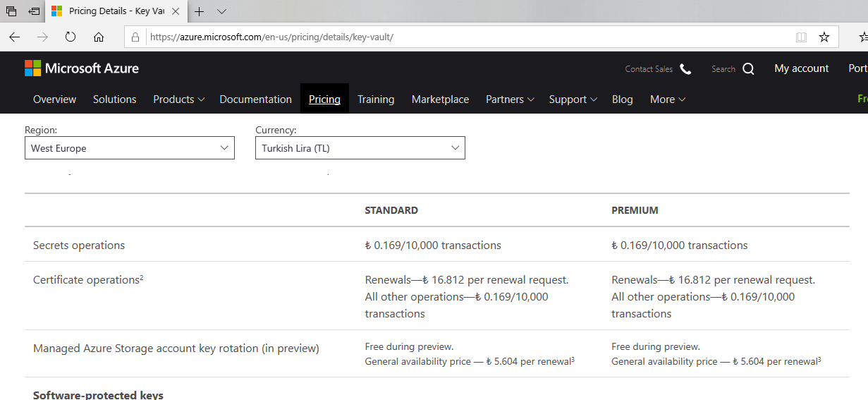Open the Region dropdown West Europe
The image size is (868, 400).
click(x=130, y=148)
